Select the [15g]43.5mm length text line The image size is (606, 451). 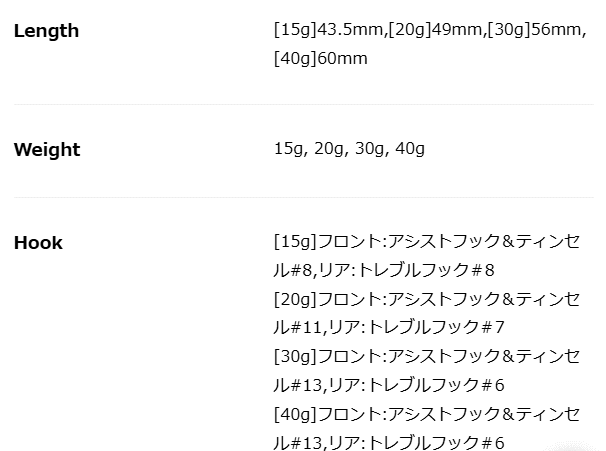click(430, 29)
